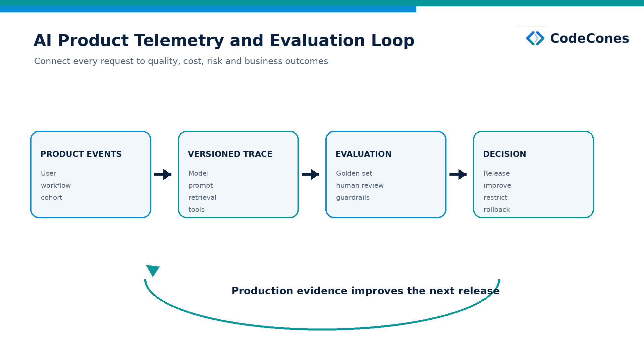Viewport: 644px width, 362px height.
Task: Click 'workflow' in Product Events box
Action: (56, 185)
